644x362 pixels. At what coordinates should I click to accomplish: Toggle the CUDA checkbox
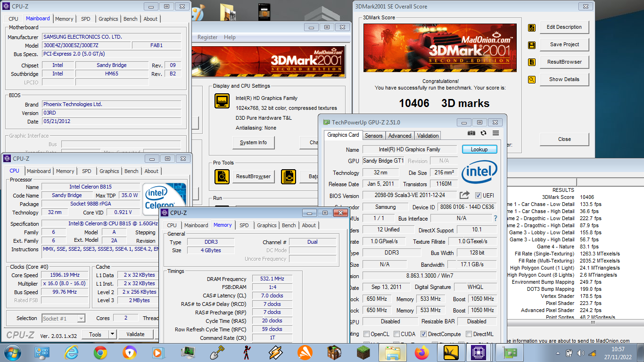(x=396, y=334)
